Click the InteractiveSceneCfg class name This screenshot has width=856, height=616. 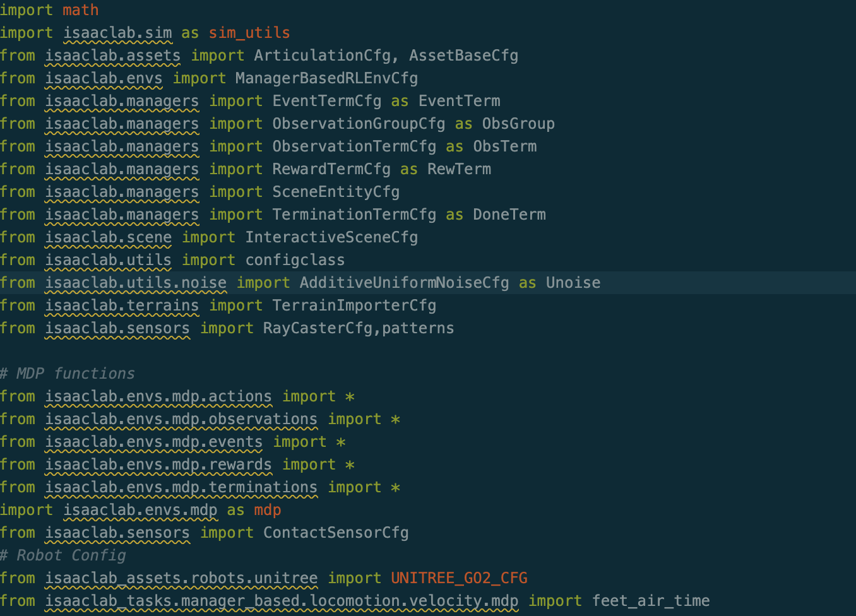pyautogui.click(x=331, y=237)
